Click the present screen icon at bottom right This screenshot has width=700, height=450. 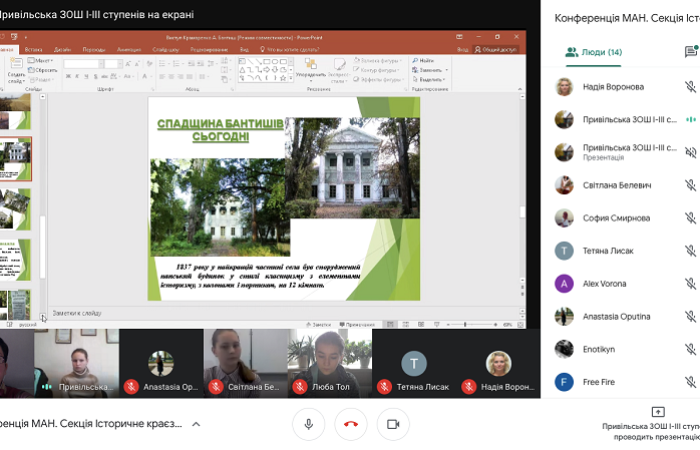pyautogui.click(x=657, y=411)
